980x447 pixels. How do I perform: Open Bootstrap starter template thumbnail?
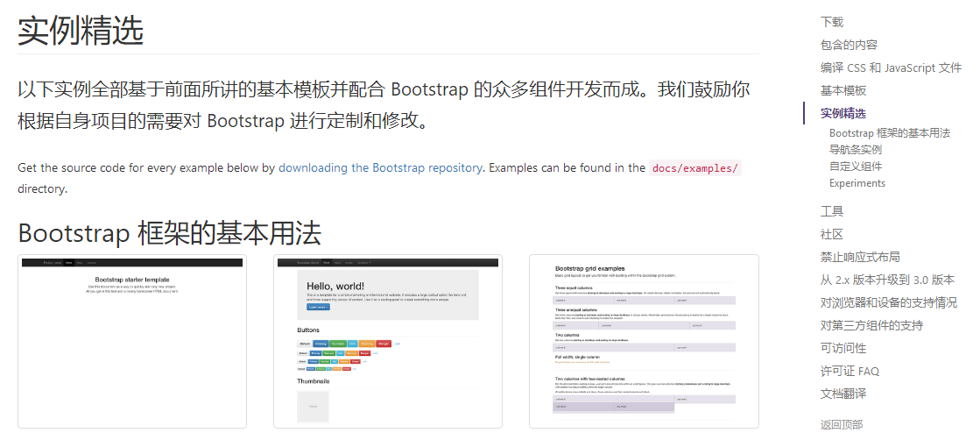[x=132, y=341]
